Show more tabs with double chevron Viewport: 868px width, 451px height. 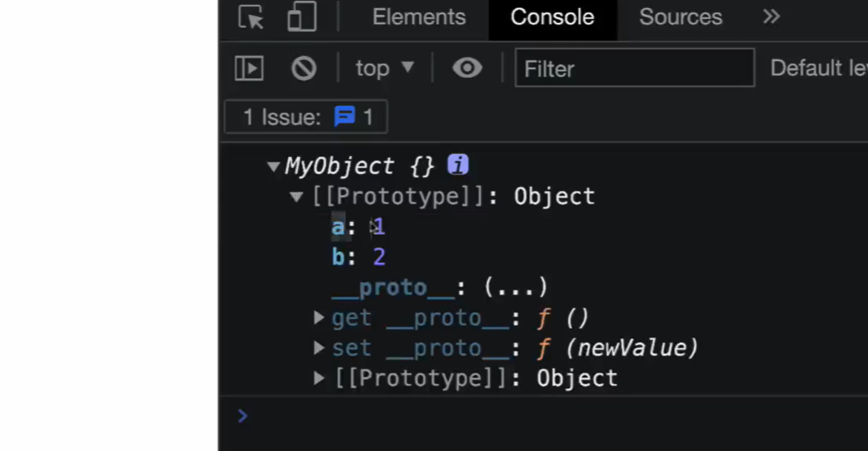point(771,16)
